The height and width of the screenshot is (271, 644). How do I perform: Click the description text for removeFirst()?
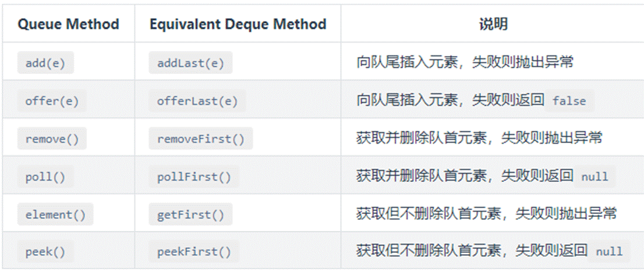(479, 139)
